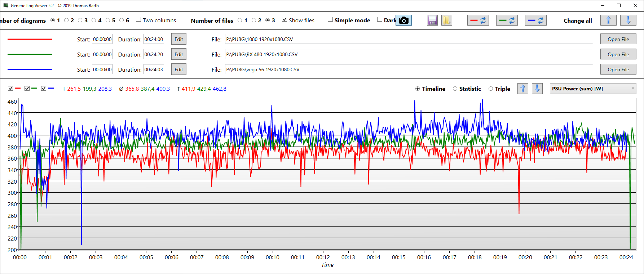
Task: Click the camera screenshot icon
Action: point(404,21)
